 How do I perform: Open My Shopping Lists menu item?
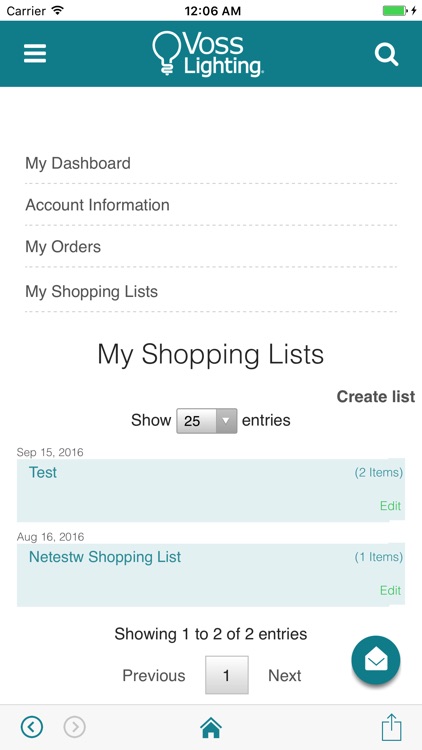91,291
